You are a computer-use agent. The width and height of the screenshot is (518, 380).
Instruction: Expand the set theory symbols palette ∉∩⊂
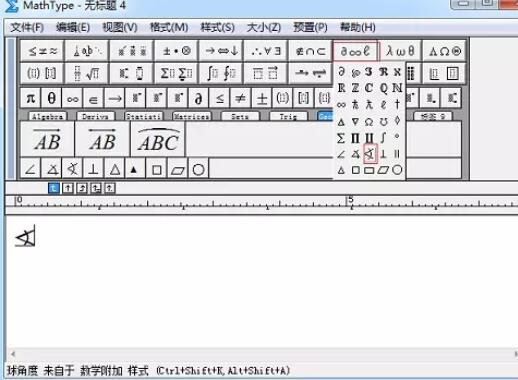(310, 51)
